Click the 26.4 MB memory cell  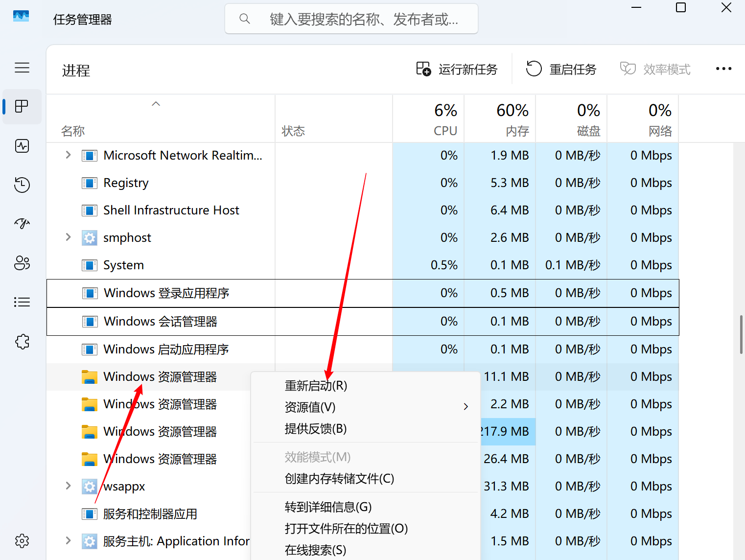[508, 459]
